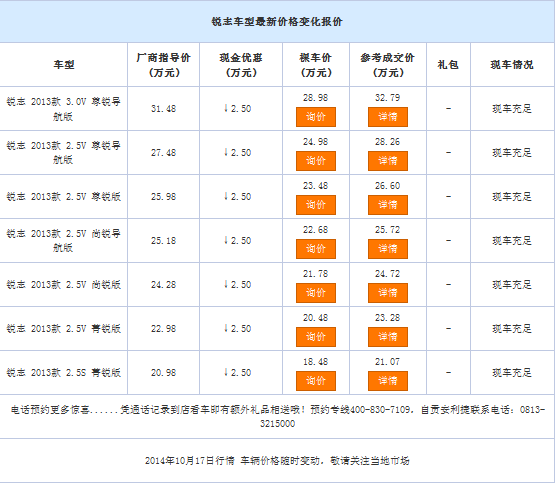Click ↓2.50 discount in 2.5S 菁锐版 row
This screenshot has width=555, height=483.
pyautogui.click(x=238, y=372)
